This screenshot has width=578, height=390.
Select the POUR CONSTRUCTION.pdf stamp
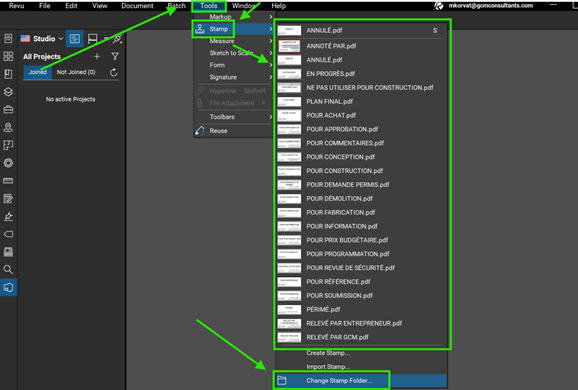(360, 171)
